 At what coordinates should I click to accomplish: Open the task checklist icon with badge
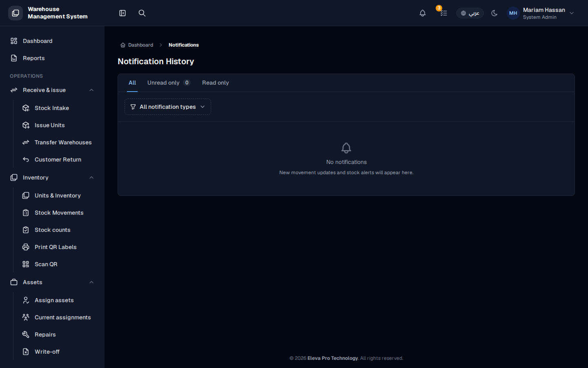[443, 13]
